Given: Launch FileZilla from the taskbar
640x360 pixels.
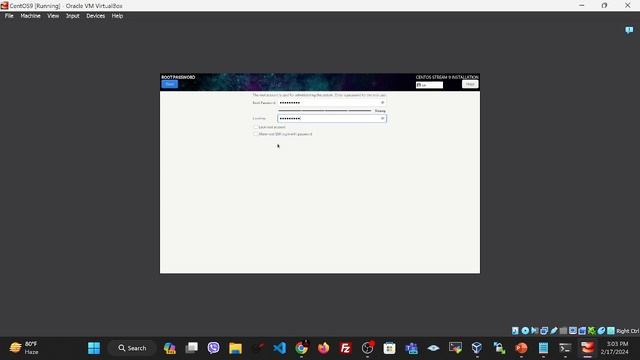Looking at the screenshot, I should (345, 348).
